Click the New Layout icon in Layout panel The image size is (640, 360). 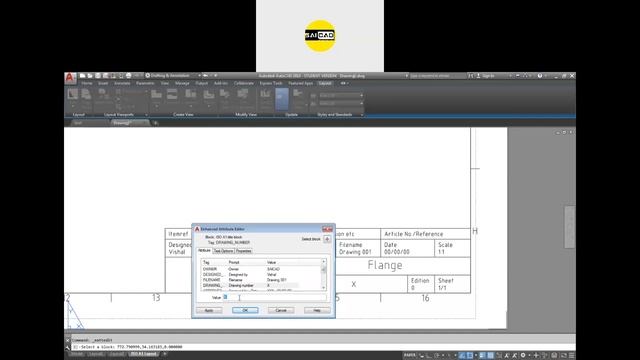coord(73,95)
